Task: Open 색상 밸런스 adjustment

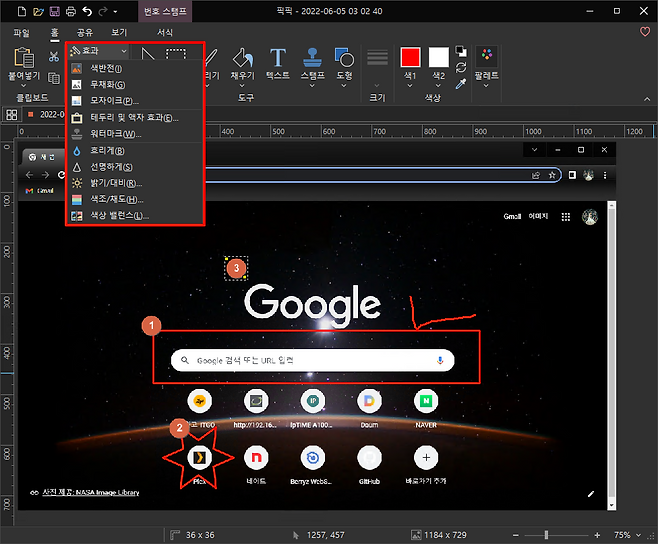Action: (x=135, y=216)
